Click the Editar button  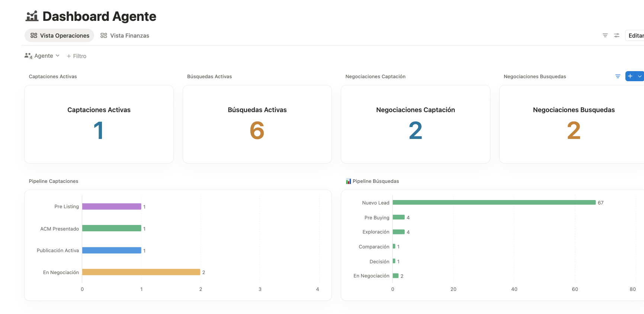(635, 35)
